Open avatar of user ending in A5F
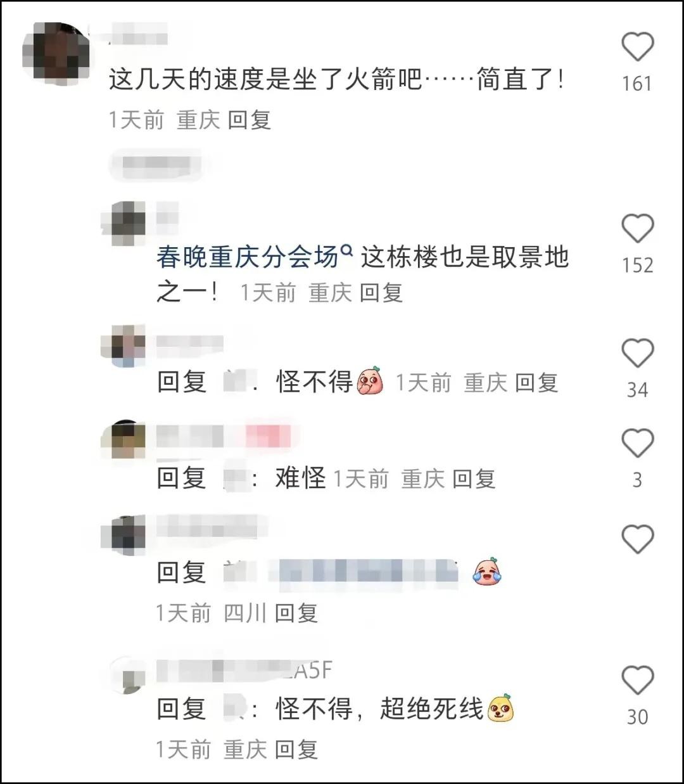Screen dimensions: 684x784 [129, 677]
